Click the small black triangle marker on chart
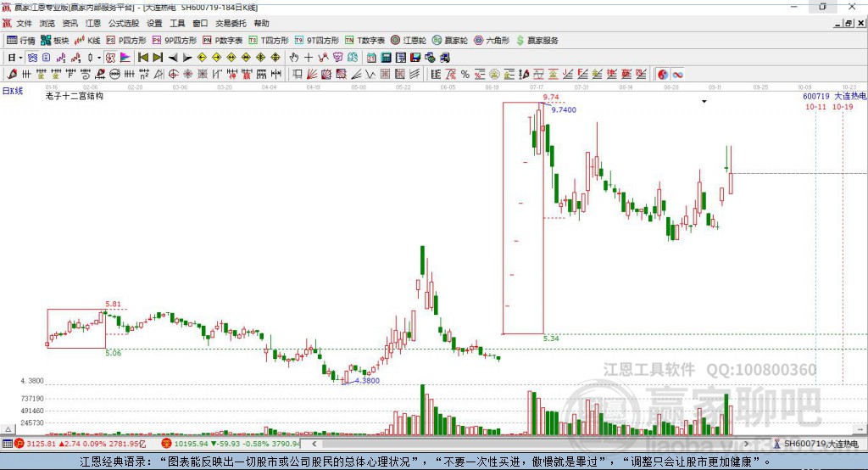The image size is (868, 470). click(x=704, y=102)
